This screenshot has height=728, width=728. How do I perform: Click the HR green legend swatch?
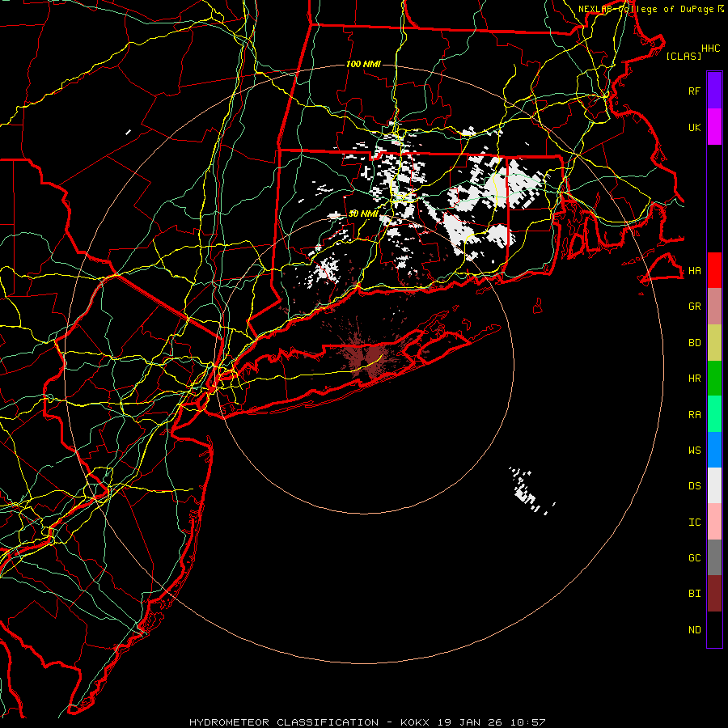click(x=714, y=378)
